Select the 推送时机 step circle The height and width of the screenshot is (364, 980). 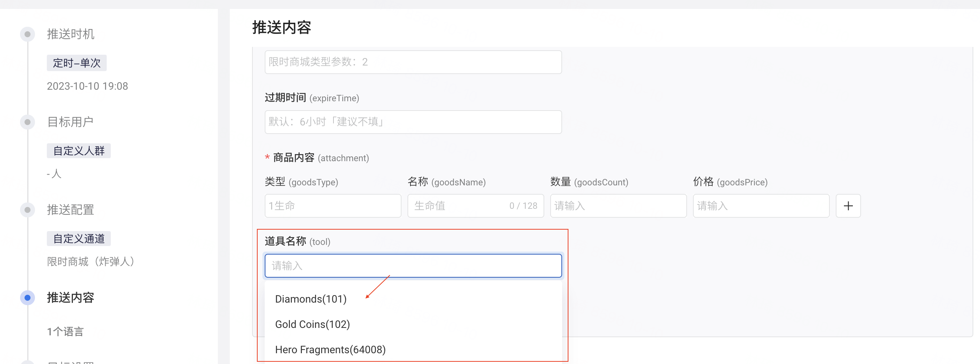[x=28, y=34]
